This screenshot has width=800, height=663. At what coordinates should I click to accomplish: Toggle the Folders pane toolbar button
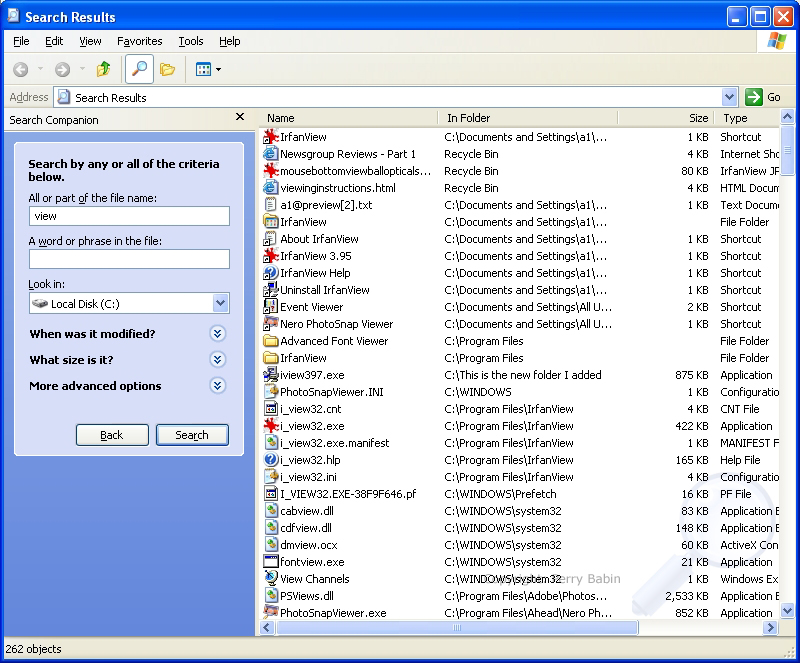click(x=167, y=69)
